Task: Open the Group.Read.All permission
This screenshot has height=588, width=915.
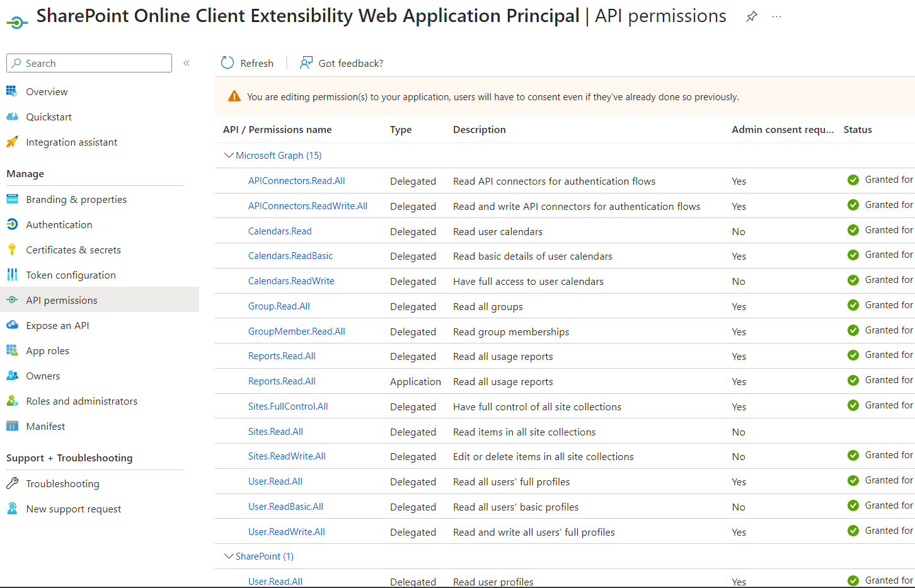Action: 279,306
